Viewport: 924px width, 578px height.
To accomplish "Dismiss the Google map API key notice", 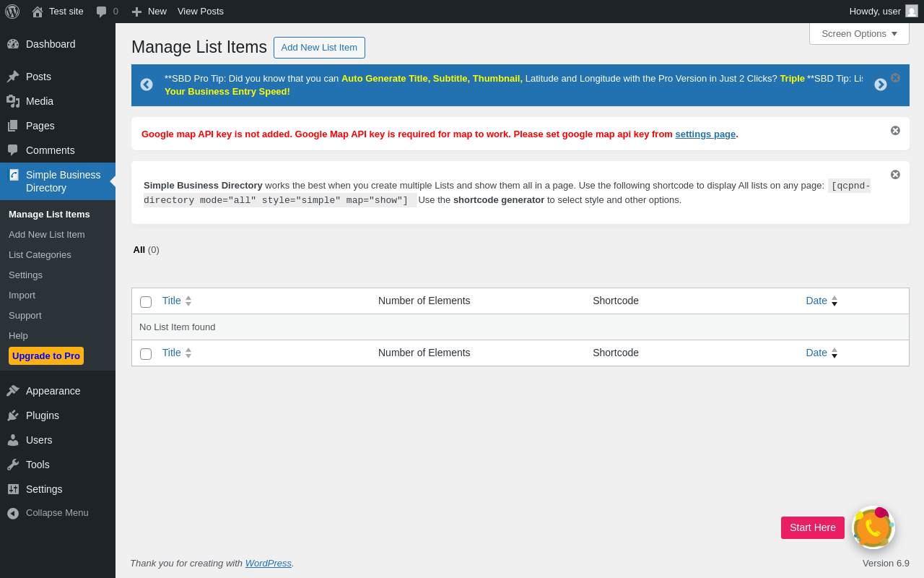I will pos(895,130).
